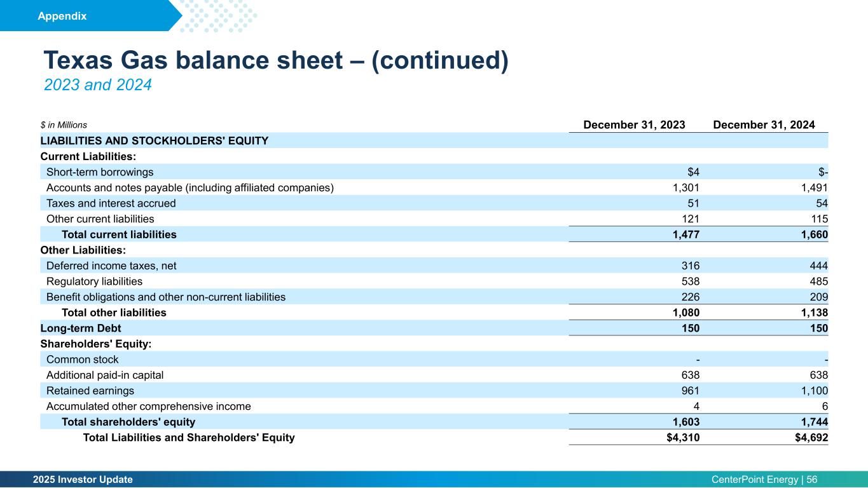Click the Long-term Debt row label

tap(81, 328)
